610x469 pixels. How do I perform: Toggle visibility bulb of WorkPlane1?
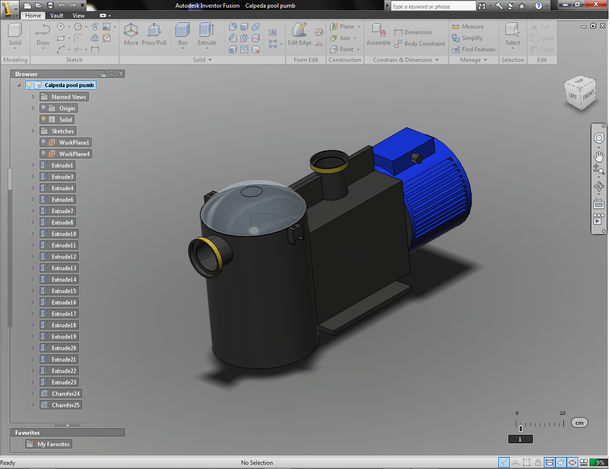[44, 142]
